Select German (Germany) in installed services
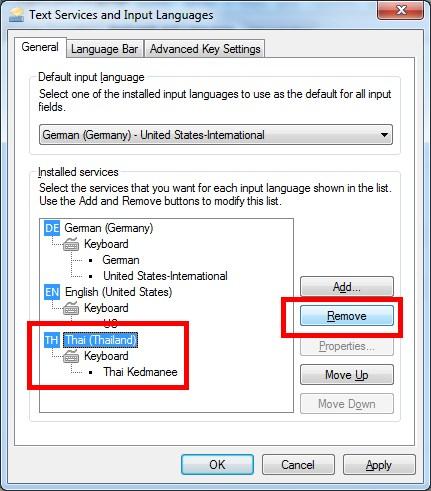 [109, 228]
